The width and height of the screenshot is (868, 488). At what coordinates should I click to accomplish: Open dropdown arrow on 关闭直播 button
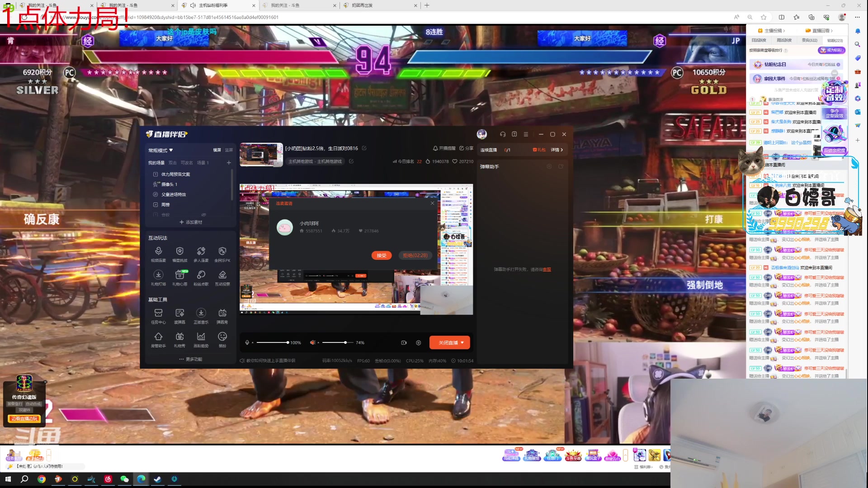click(x=462, y=343)
